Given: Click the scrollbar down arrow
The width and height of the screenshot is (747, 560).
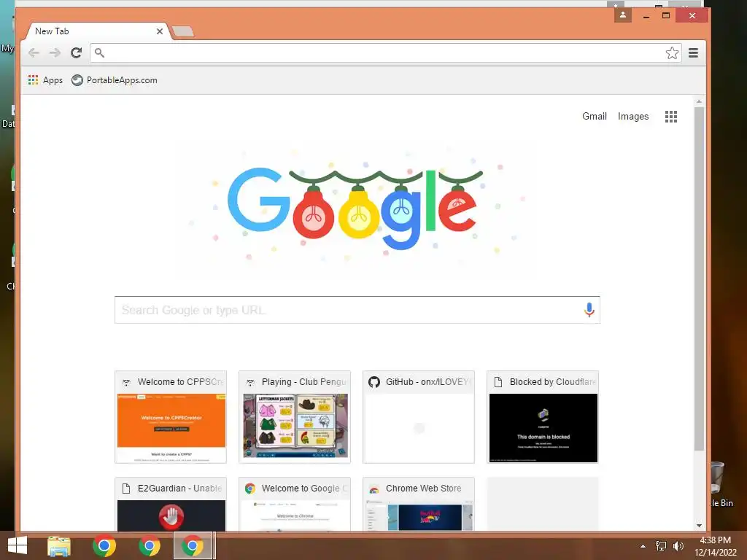Looking at the screenshot, I should (x=699, y=525).
